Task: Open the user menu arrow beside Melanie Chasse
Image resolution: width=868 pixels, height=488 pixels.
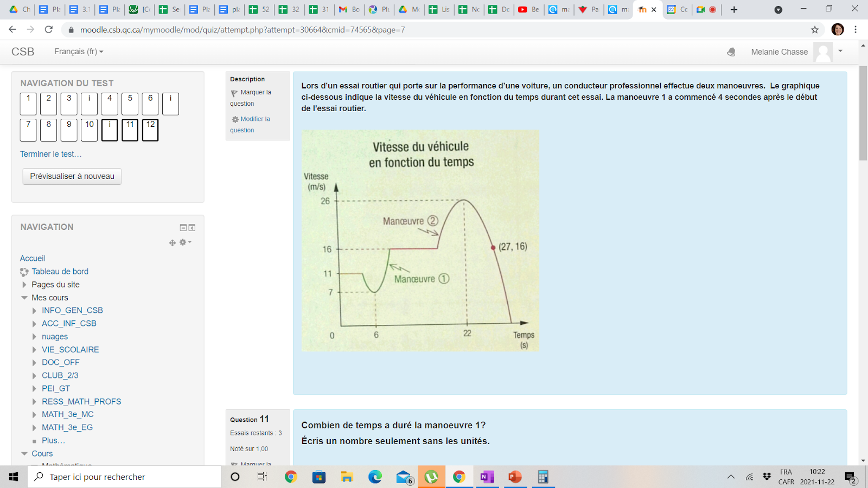Action: click(x=840, y=51)
